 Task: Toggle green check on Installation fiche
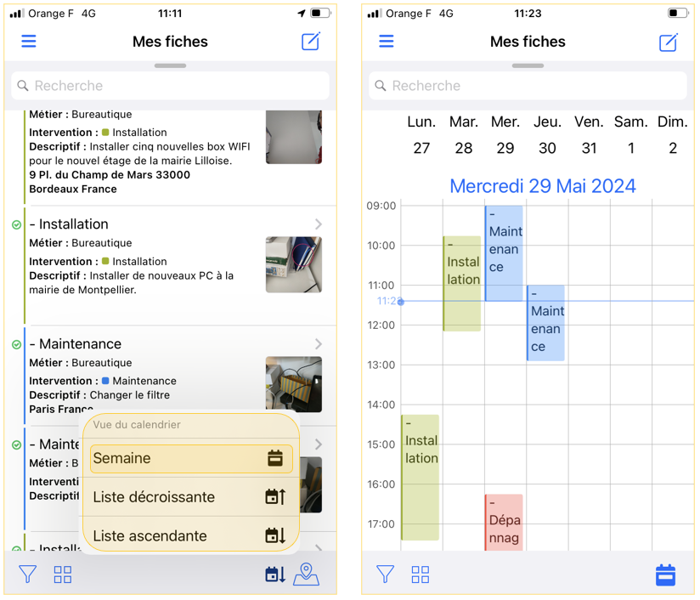point(17,225)
